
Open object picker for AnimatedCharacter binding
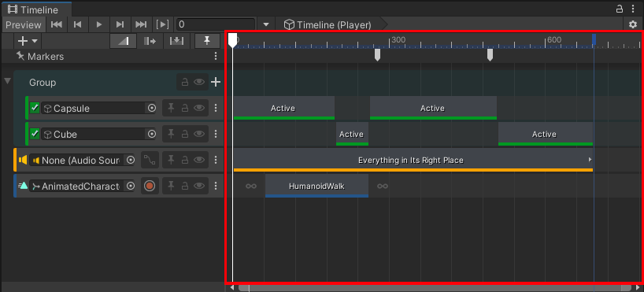130,186
